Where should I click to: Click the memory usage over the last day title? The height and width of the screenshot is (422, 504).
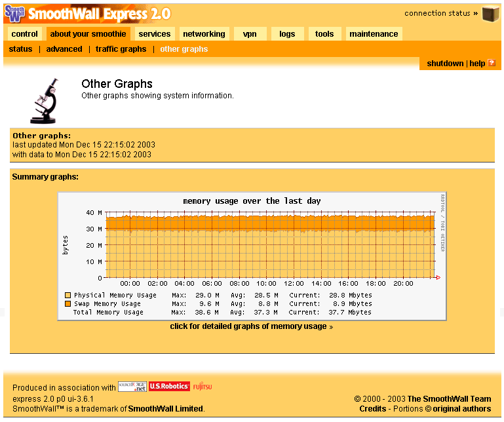252,201
